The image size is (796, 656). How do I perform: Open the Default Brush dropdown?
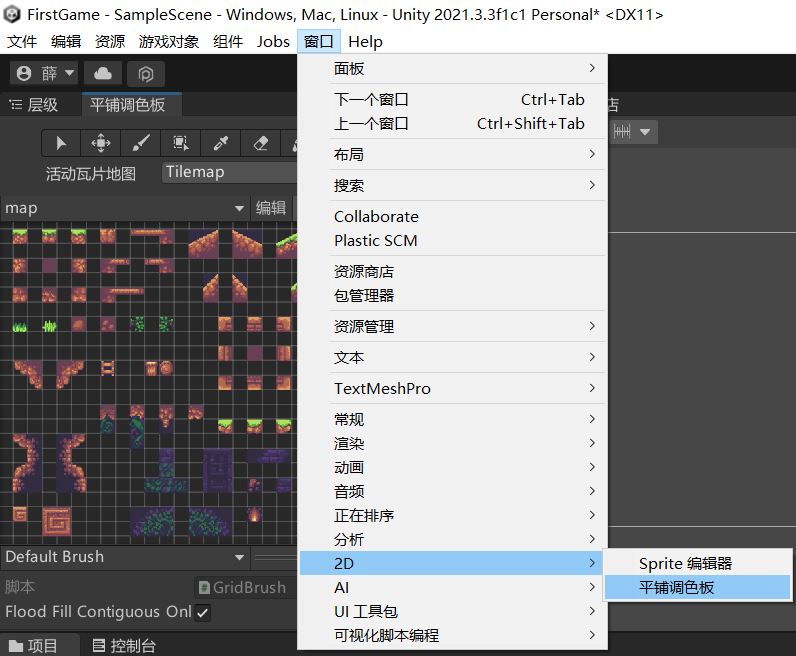click(124, 557)
